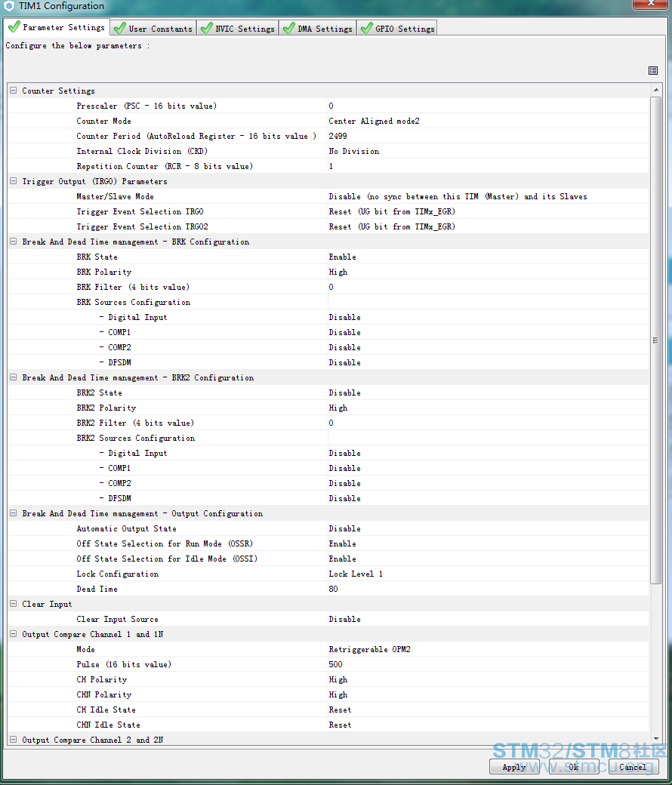This screenshot has width=672, height=785.
Task: Edit the Prescaler value 0
Action: coord(489,106)
